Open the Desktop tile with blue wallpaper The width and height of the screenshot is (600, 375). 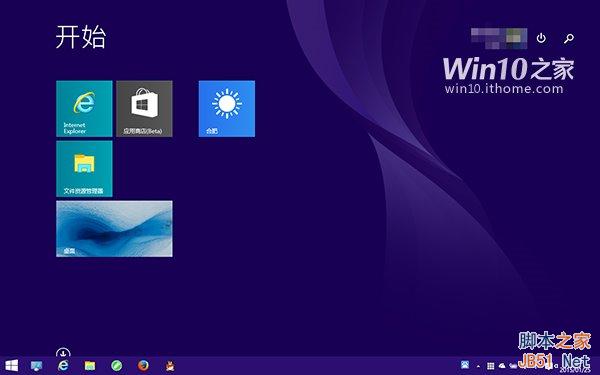[x=114, y=229]
